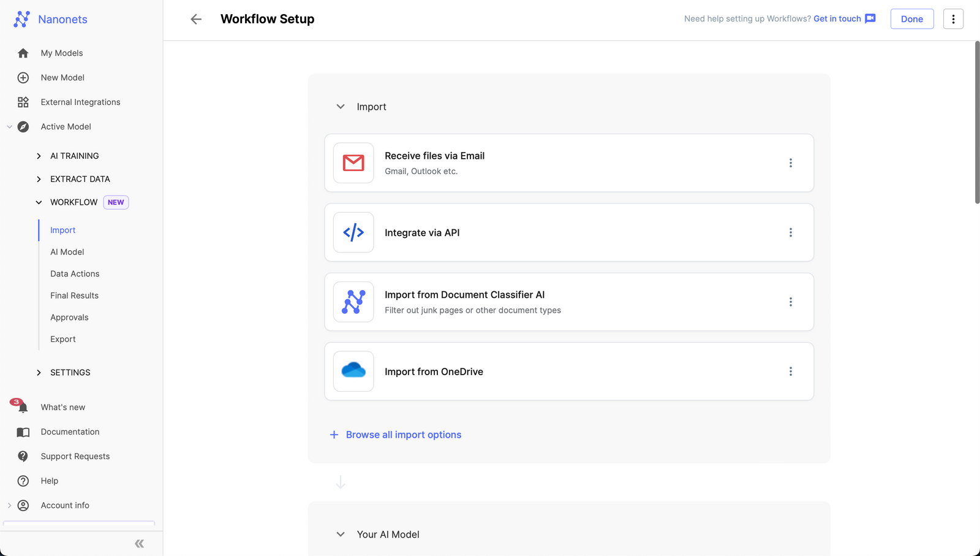
Task: Select the Integrate via API code icon
Action: pyautogui.click(x=353, y=232)
